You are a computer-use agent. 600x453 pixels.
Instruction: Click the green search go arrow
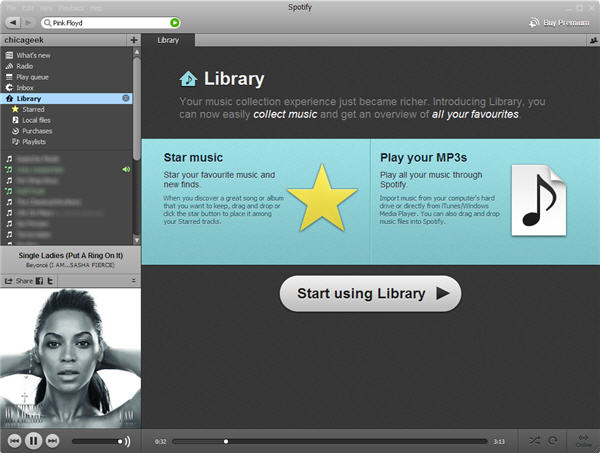[x=175, y=21]
